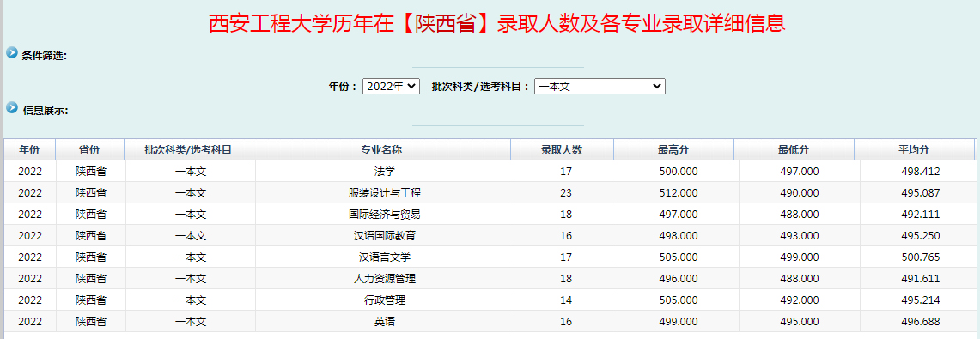Click the 平均分 value 496.688
The height and width of the screenshot is (339, 980).
921,322
